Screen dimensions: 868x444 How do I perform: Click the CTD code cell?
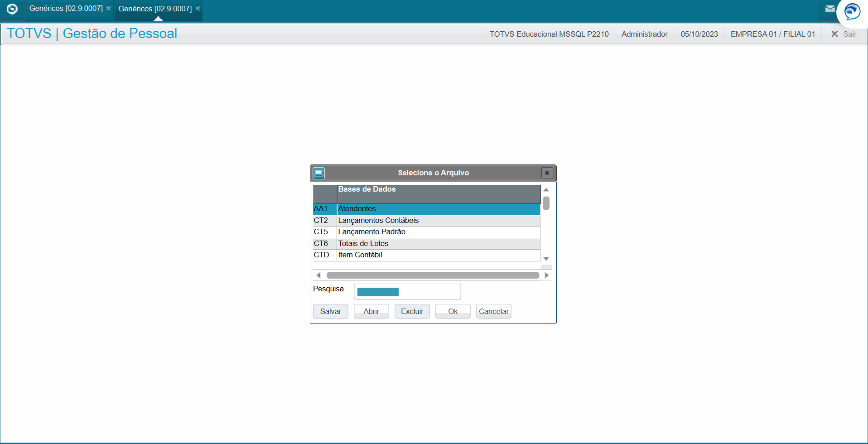(x=325, y=255)
